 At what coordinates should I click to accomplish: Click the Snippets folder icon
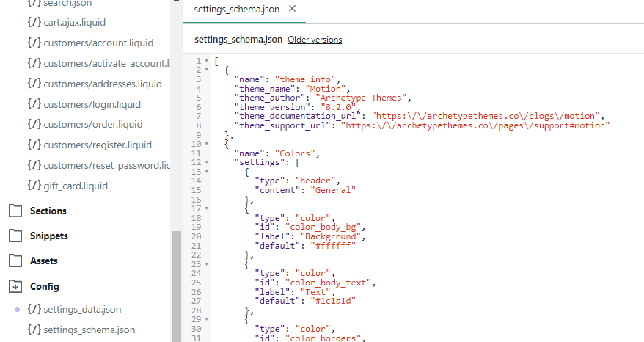pos(15,236)
